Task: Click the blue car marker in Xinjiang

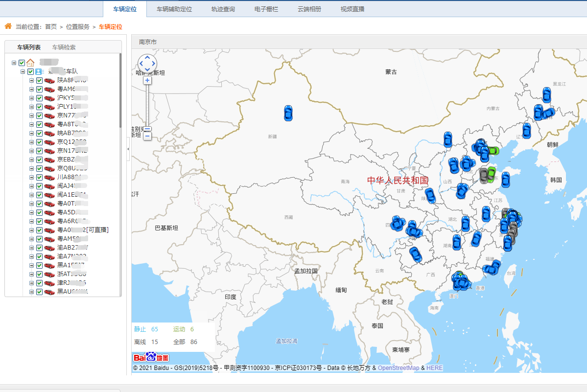Action: click(x=288, y=113)
